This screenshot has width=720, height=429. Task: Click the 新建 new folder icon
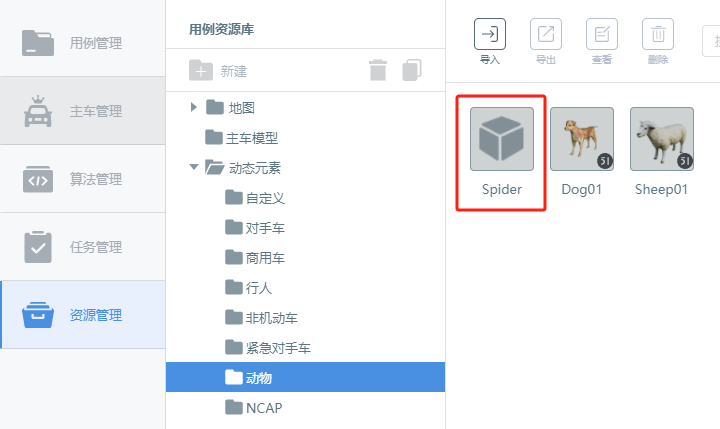[x=201, y=70]
